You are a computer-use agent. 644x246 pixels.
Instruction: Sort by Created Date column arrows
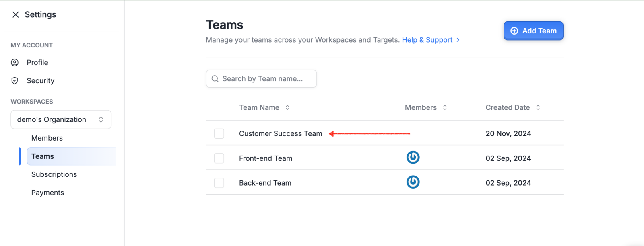(x=538, y=107)
